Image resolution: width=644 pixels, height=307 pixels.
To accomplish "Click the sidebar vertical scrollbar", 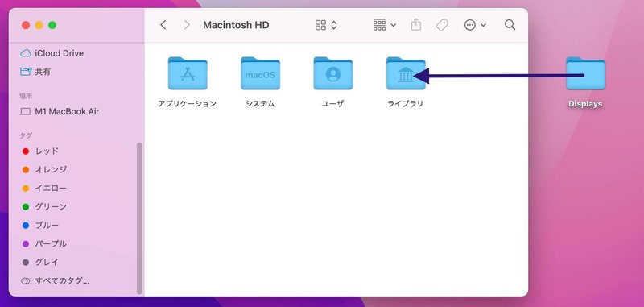I will (x=139, y=218).
